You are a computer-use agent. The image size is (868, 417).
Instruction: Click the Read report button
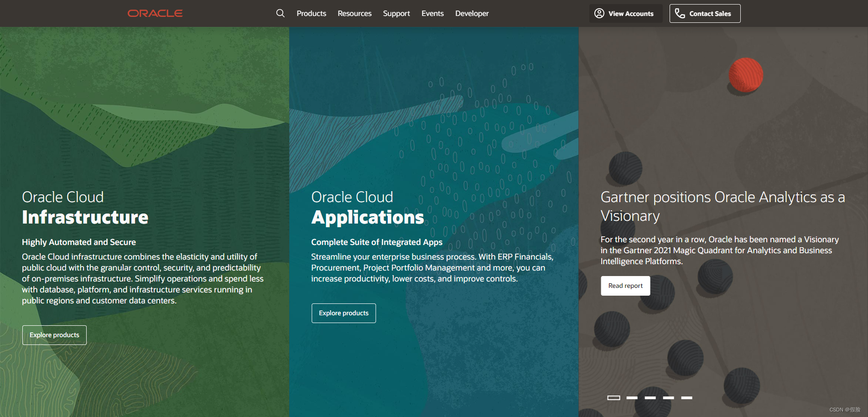[625, 286]
